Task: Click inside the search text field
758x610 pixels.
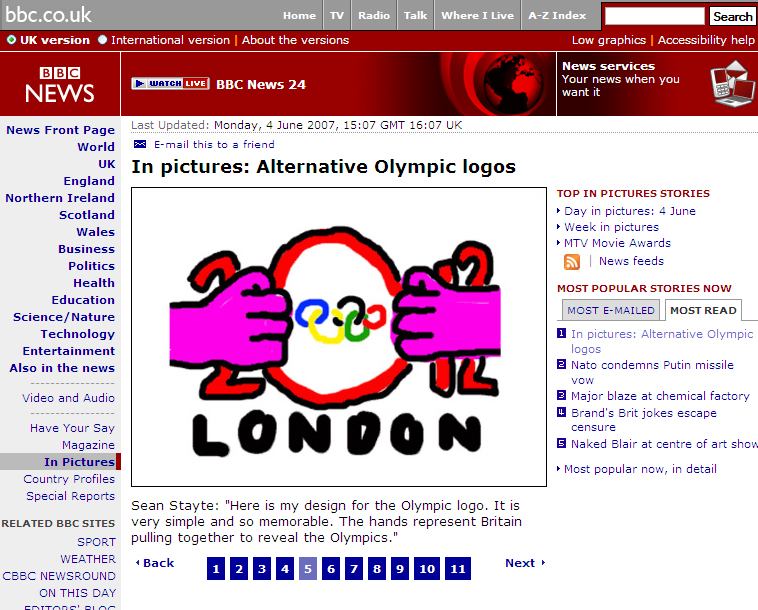Action: (655, 16)
